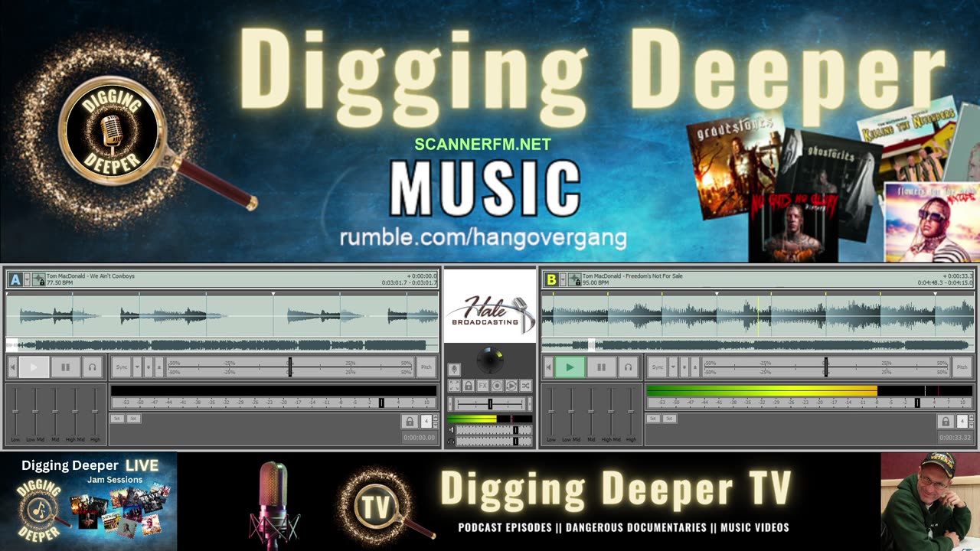
Task: Expand the Sync options dropdown on Deck B
Action: 673,367
